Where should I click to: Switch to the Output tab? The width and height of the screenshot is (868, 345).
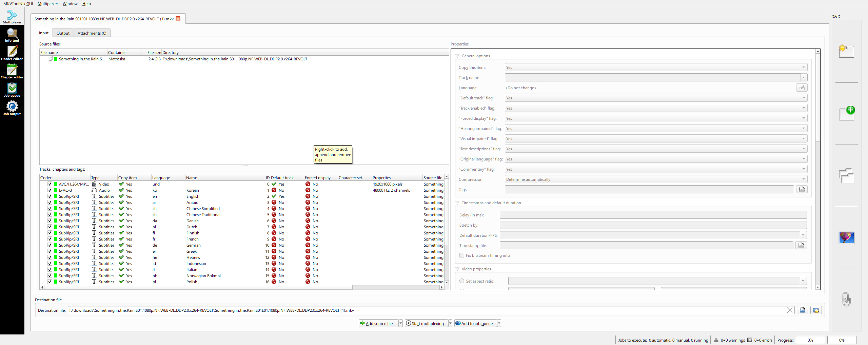[63, 33]
